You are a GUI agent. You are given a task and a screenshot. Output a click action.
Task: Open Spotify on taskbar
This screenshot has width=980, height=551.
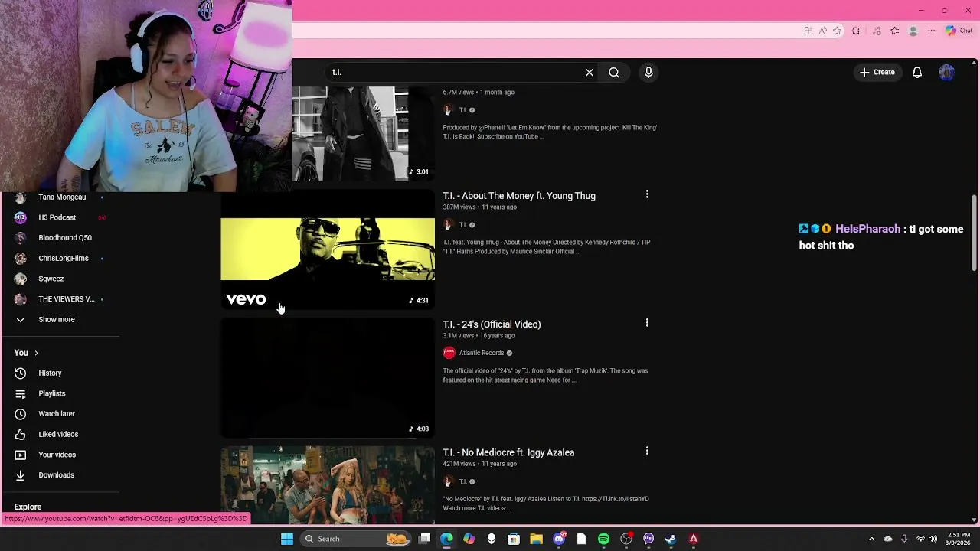coord(603,539)
